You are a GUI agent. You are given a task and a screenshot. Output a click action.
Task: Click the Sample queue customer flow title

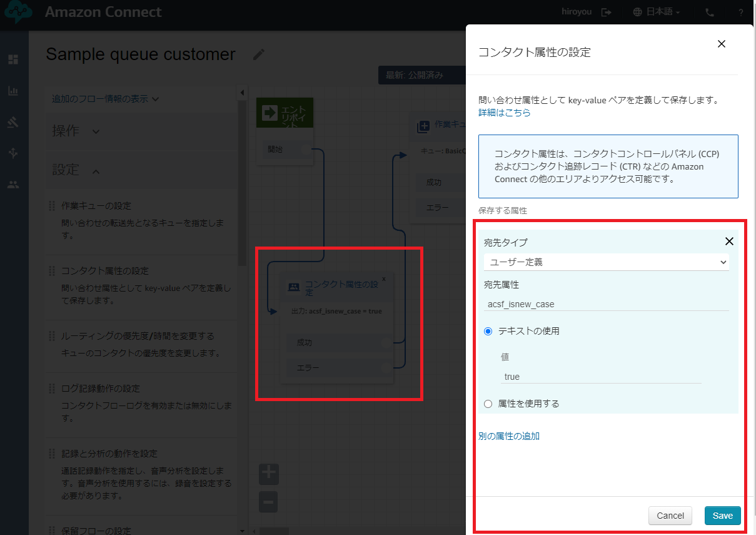(141, 54)
